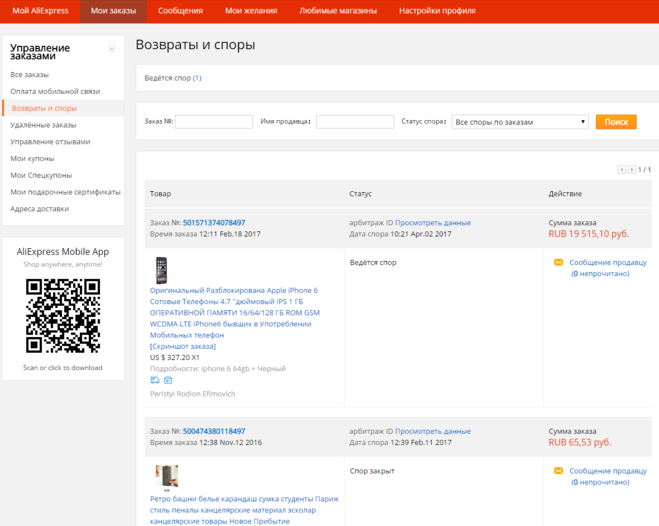The image size is (659, 526).
Task: Open Оплата мобильной связи link
Action: point(55,92)
